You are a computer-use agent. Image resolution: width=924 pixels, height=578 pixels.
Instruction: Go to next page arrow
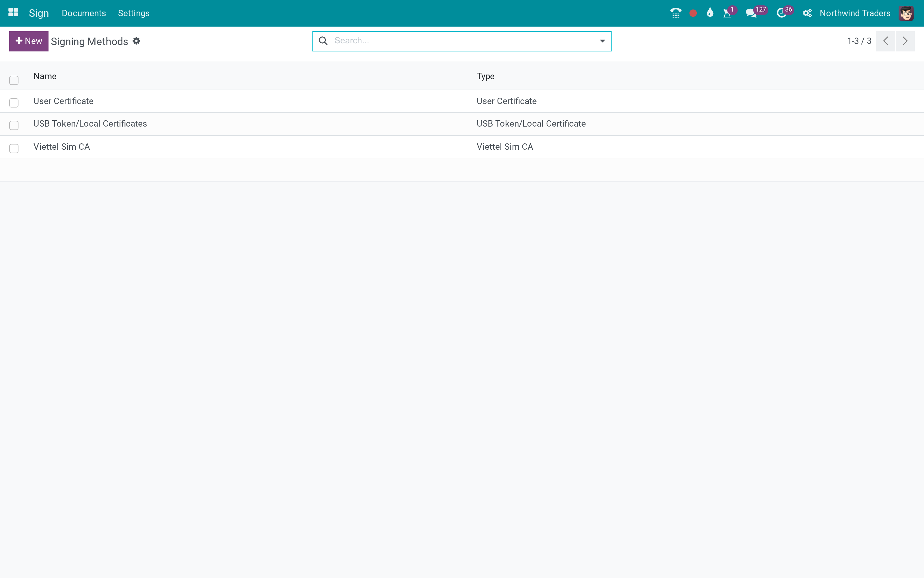(905, 41)
